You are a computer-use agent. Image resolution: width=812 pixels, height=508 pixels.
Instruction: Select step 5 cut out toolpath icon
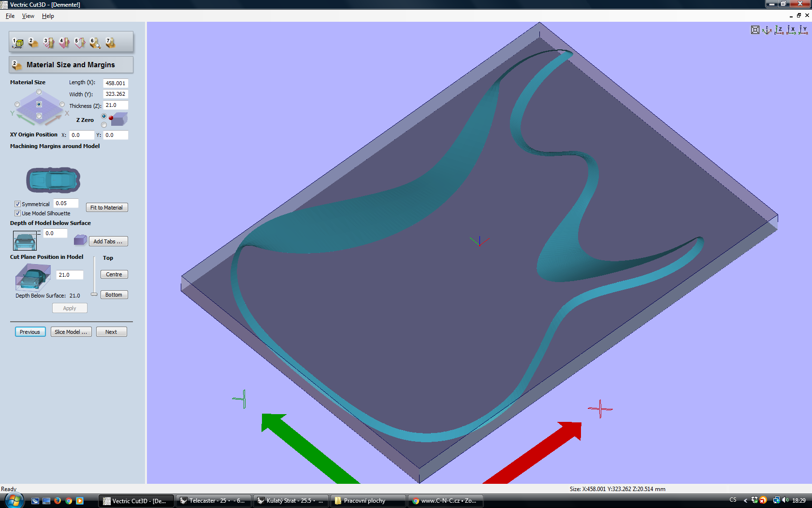80,43
